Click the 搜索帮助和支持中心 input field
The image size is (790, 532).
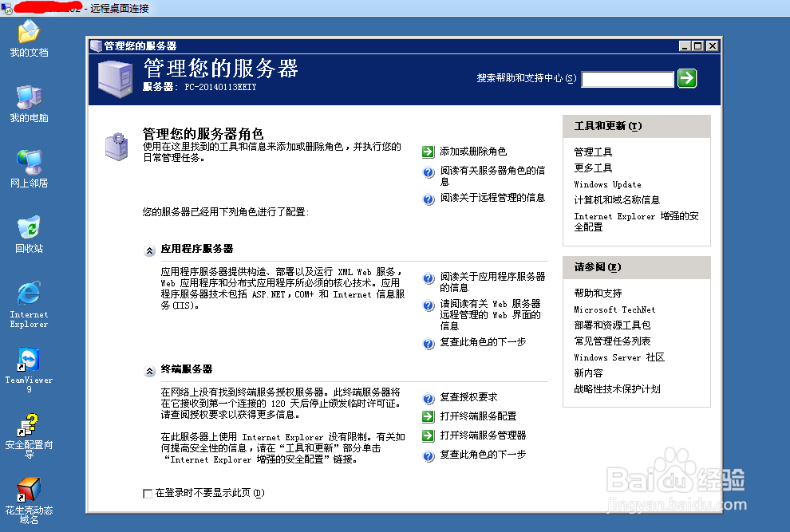627,79
